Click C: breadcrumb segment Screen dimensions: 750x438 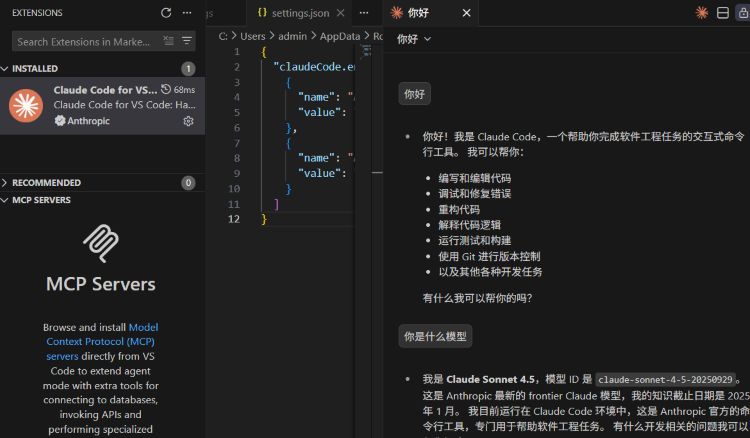(x=223, y=36)
